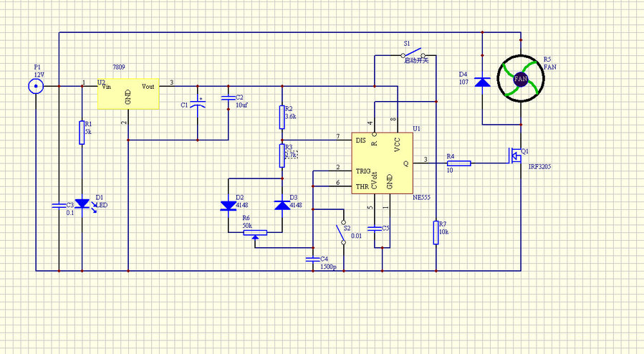Select the '12V' label under P1

pos(39,75)
